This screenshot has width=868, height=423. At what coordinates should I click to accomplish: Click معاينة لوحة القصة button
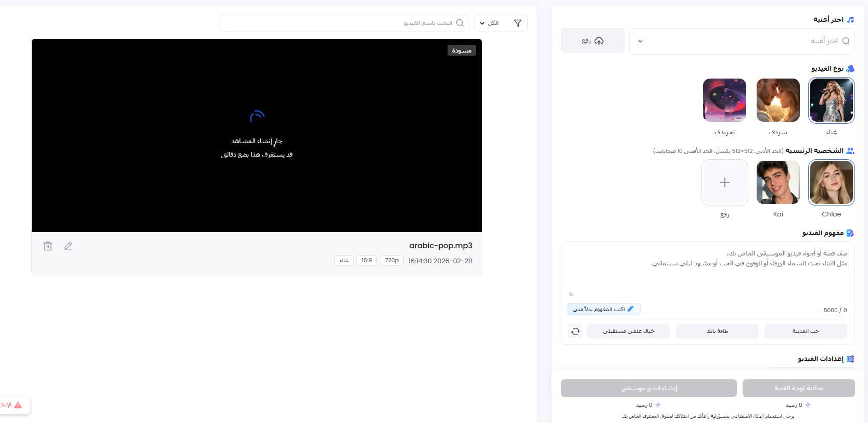click(x=798, y=388)
